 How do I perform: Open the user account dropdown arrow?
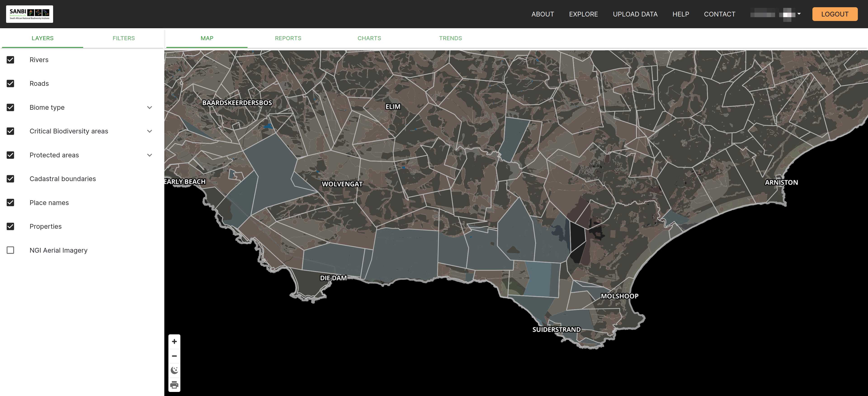pyautogui.click(x=799, y=14)
